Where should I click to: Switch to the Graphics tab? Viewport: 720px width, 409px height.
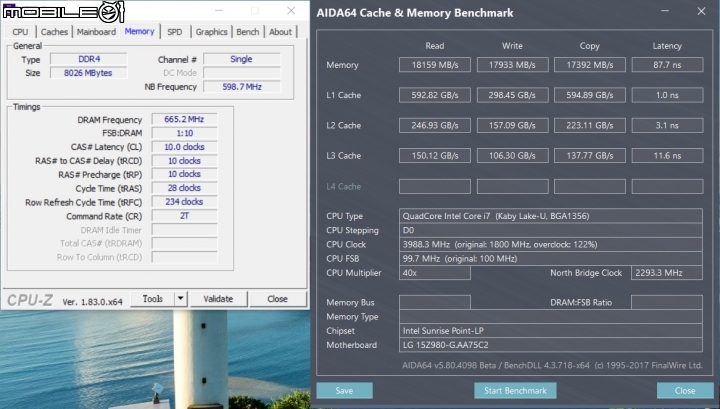point(211,32)
